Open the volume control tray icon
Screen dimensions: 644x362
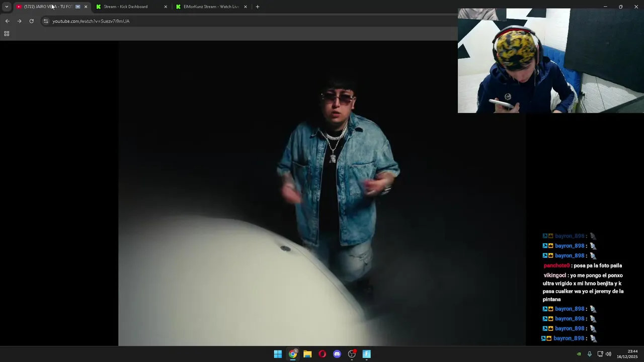pos(608,354)
